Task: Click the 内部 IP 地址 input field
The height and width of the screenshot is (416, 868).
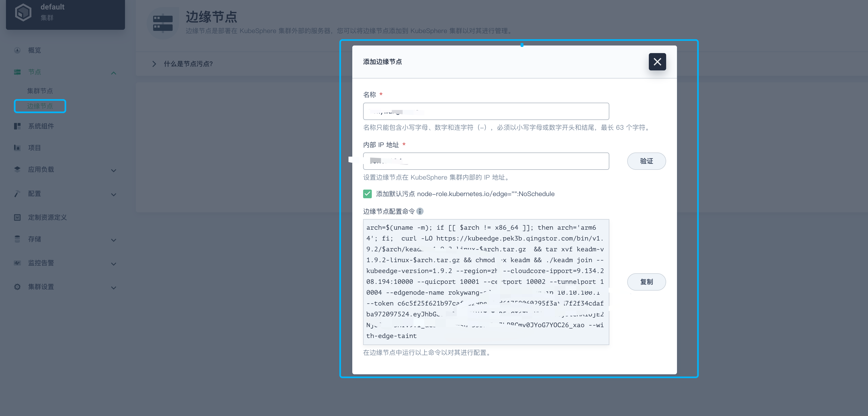Action: (486, 161)
